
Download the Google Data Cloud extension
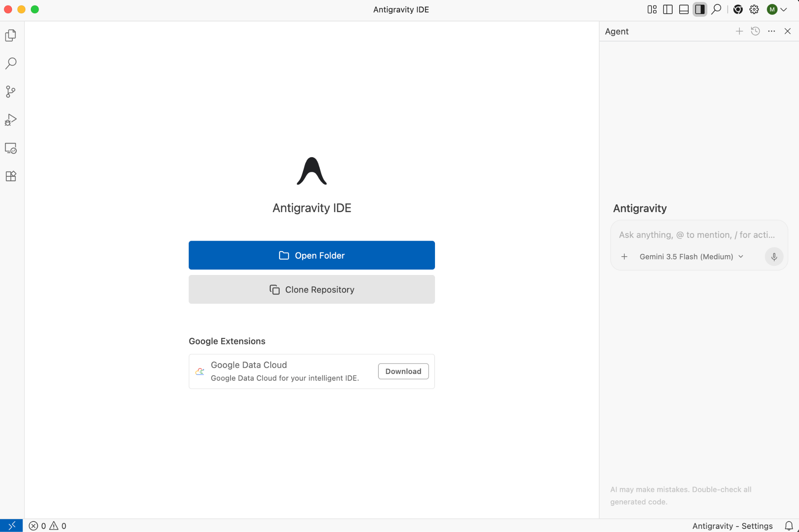coord(403,371)
